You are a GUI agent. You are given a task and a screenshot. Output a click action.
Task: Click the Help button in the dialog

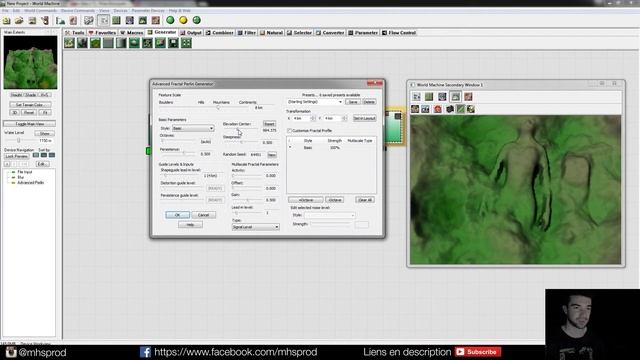click(x=190, y=225)
